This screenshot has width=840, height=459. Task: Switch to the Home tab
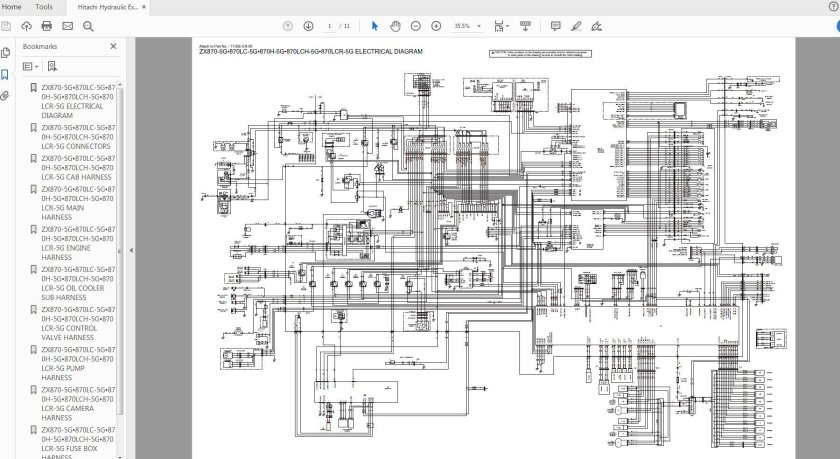12,6
